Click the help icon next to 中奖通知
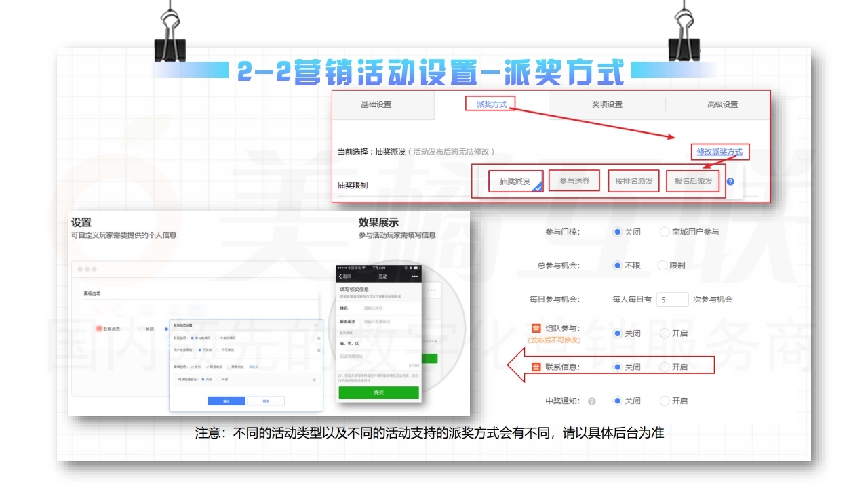The height and width of the screenshot is (488, 868). (592, 401)
